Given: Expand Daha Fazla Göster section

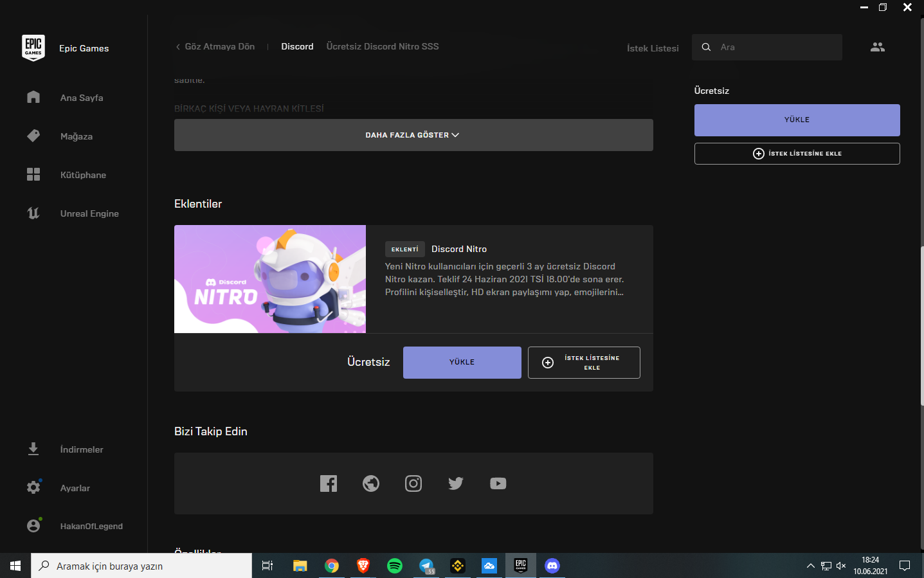Looking at the screenshot, I should click(413, 135).
